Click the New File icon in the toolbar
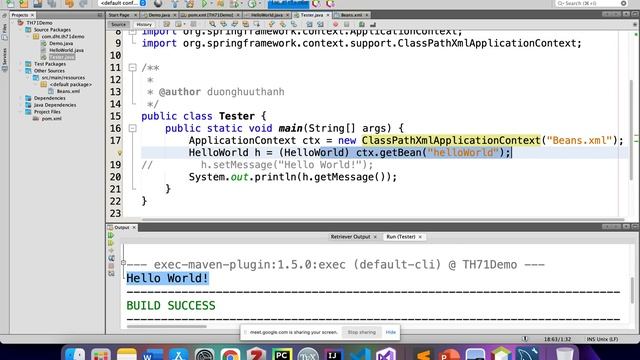Image resolution: width=640 pixels, height=360 pixels. pyautogui.click(x=10, y=4)
